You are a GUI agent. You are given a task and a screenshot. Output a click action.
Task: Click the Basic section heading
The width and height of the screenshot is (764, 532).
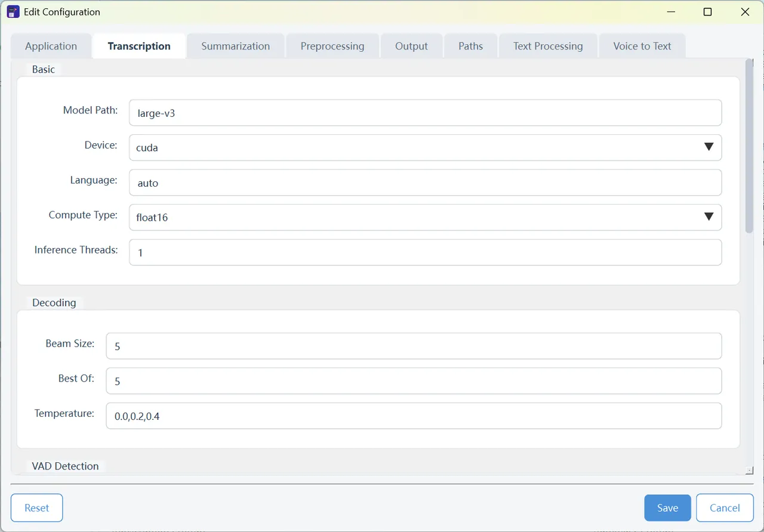point(43,69)
